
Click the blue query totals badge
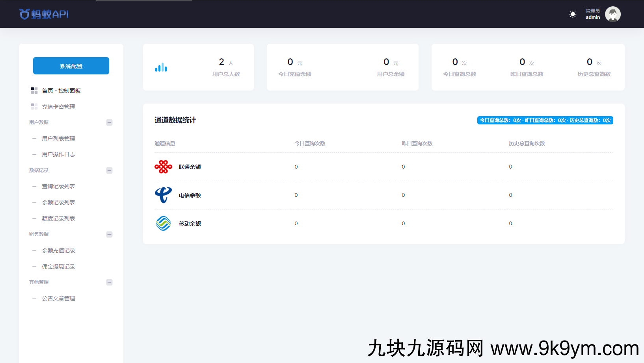coord(545,120)
